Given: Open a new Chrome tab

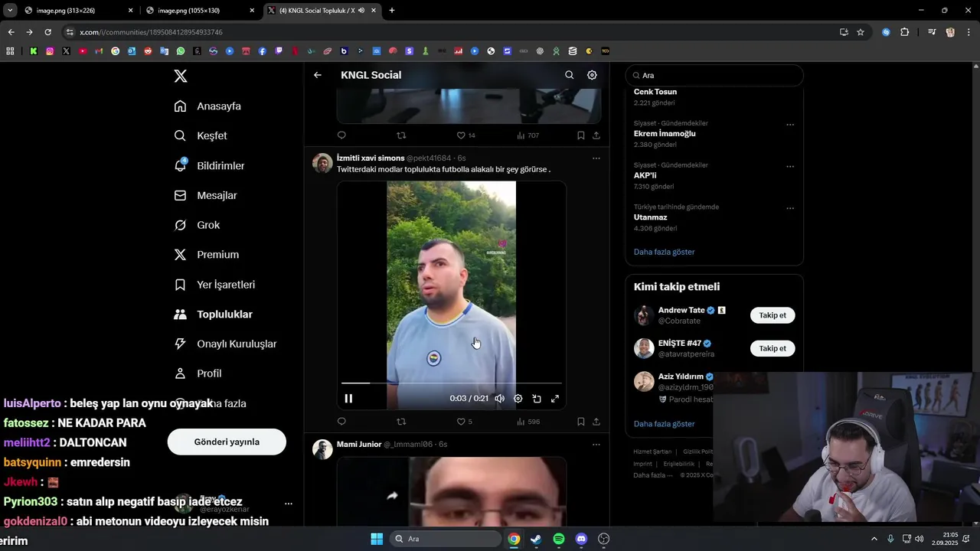Looking at the screenshot, I should point(392,11).
